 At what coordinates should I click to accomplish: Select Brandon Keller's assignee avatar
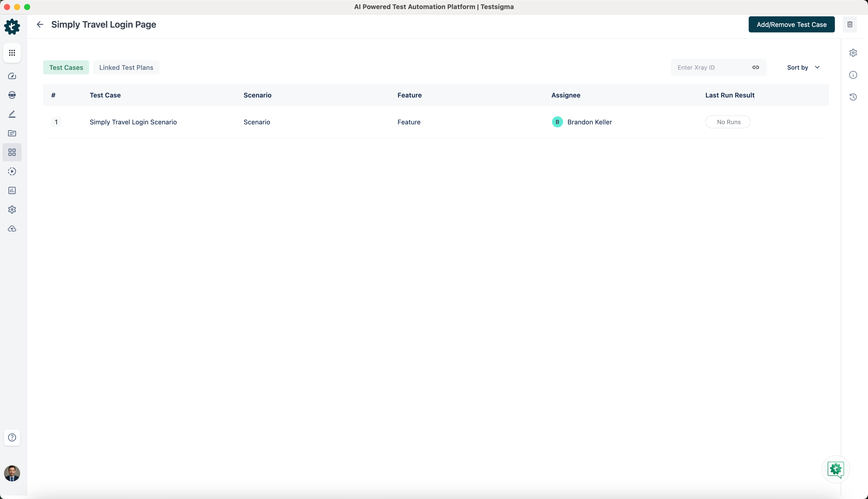tap(557, 122)
